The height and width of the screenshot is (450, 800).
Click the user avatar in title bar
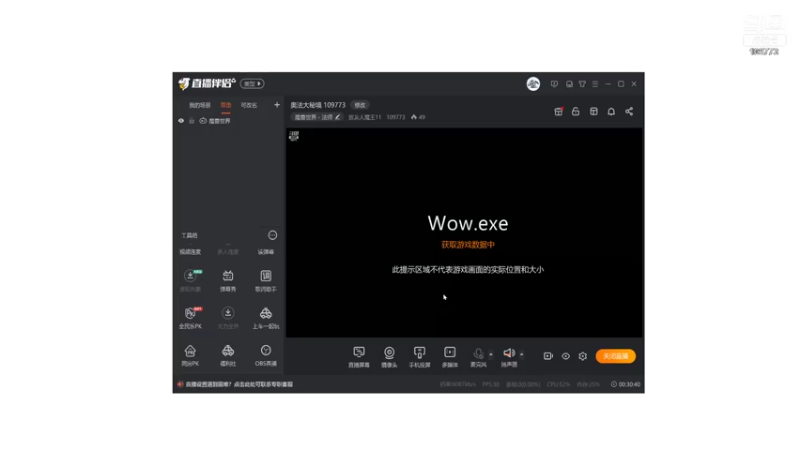point(533,84)
